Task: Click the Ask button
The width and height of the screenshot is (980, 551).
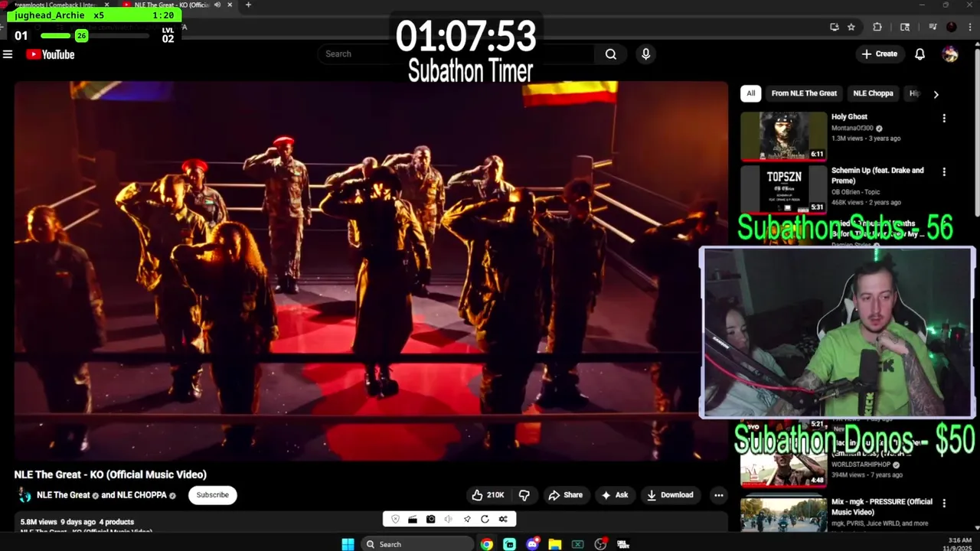Action: click(615, 495)
